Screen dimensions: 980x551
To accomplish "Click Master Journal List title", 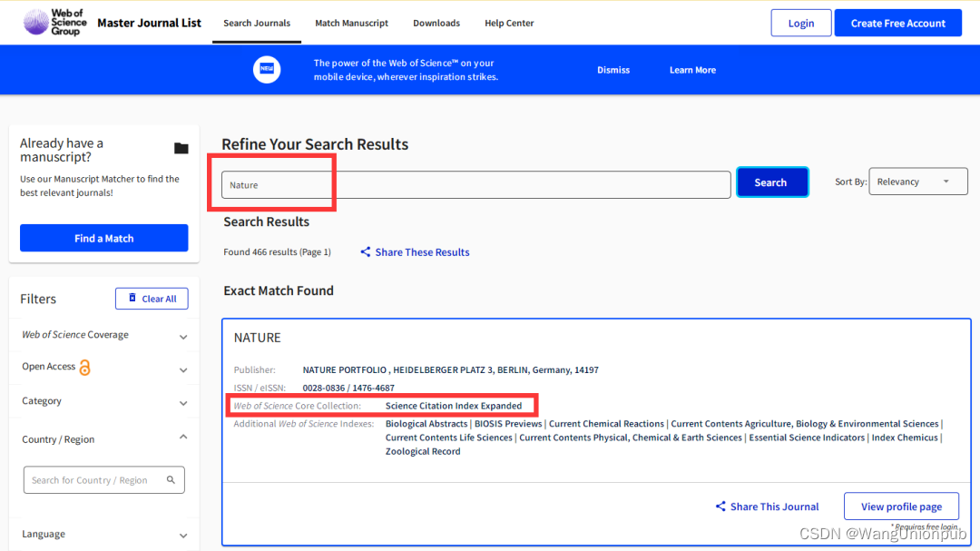I will pyautogui.click(x=150, y=23).
